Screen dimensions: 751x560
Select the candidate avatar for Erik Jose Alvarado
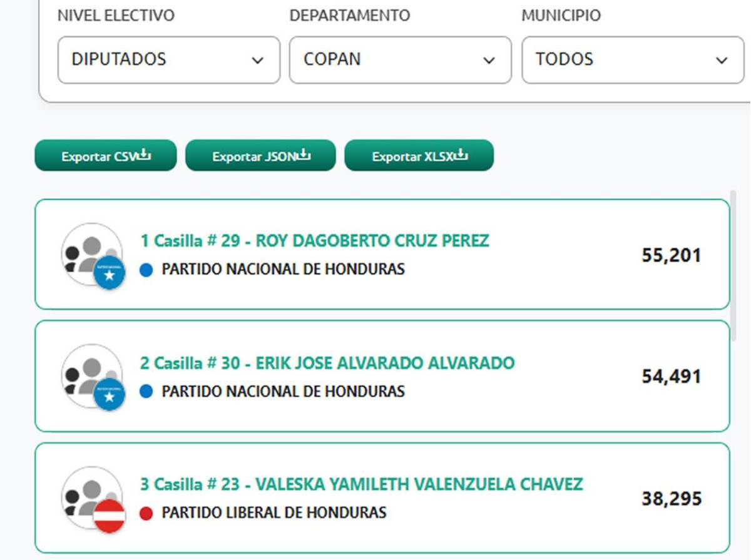tap(91, 375)
